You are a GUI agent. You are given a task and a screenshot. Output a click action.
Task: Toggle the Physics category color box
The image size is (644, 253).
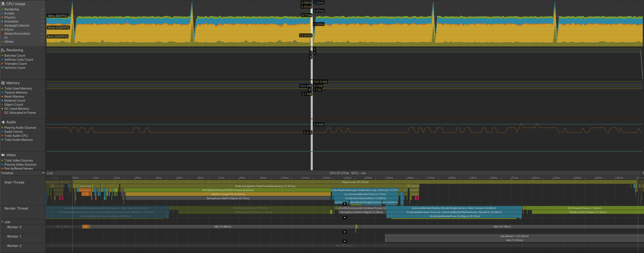tap(2, 17)
